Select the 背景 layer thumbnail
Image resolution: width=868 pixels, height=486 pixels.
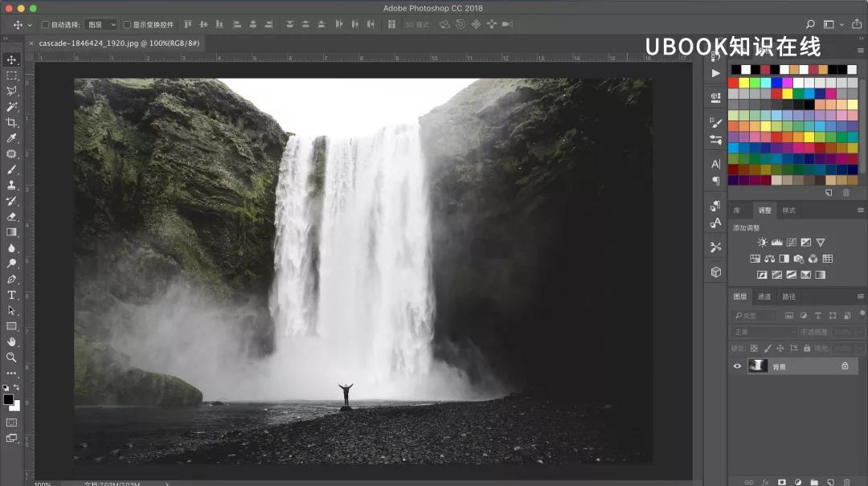(757, 366)
